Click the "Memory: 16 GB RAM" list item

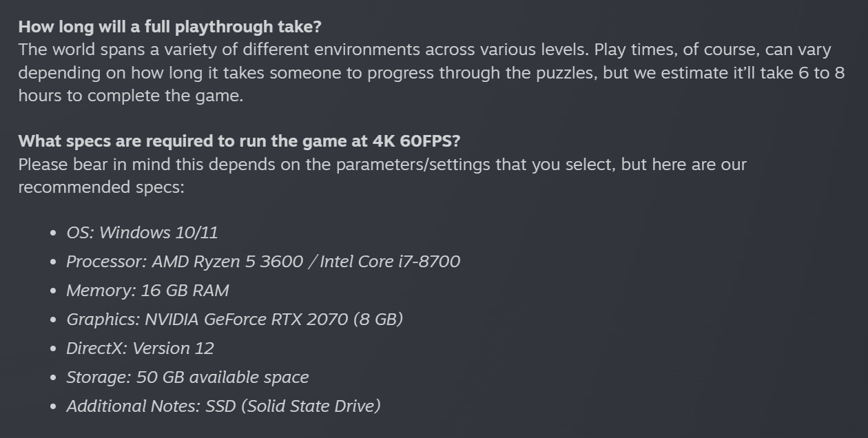[147, 291]
